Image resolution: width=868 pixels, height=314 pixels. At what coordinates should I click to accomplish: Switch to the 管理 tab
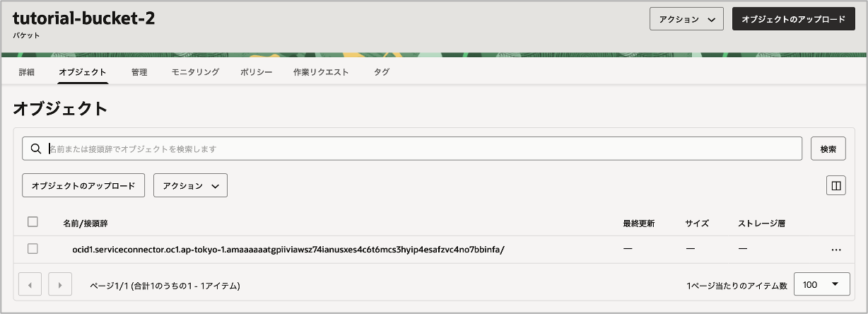pos(139,72)
